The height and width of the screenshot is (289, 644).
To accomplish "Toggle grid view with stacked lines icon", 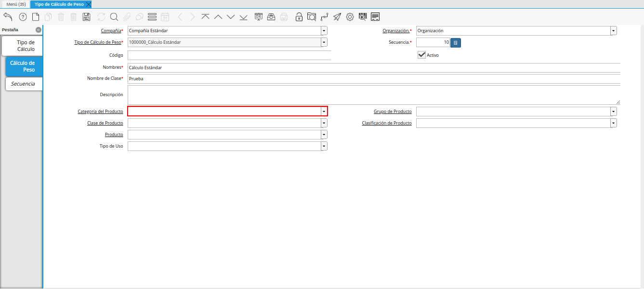I will tap(152, 17).
